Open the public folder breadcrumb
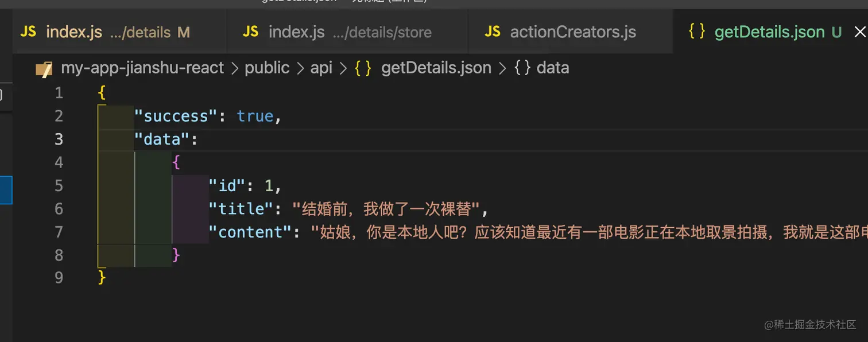 pyautogui.click(x=267, y=68)
